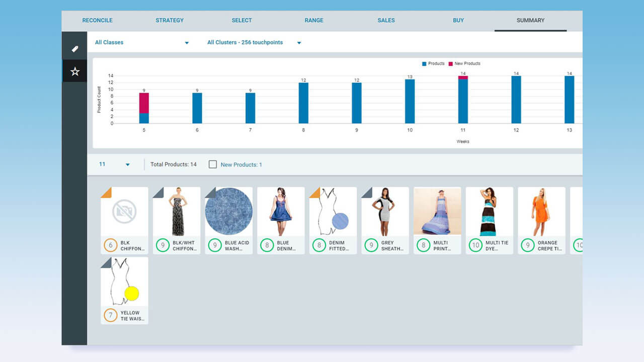Viewport: 644px width, 362px height.
Task: Click the Total Products: 14 text
Action: coord(174,164)
